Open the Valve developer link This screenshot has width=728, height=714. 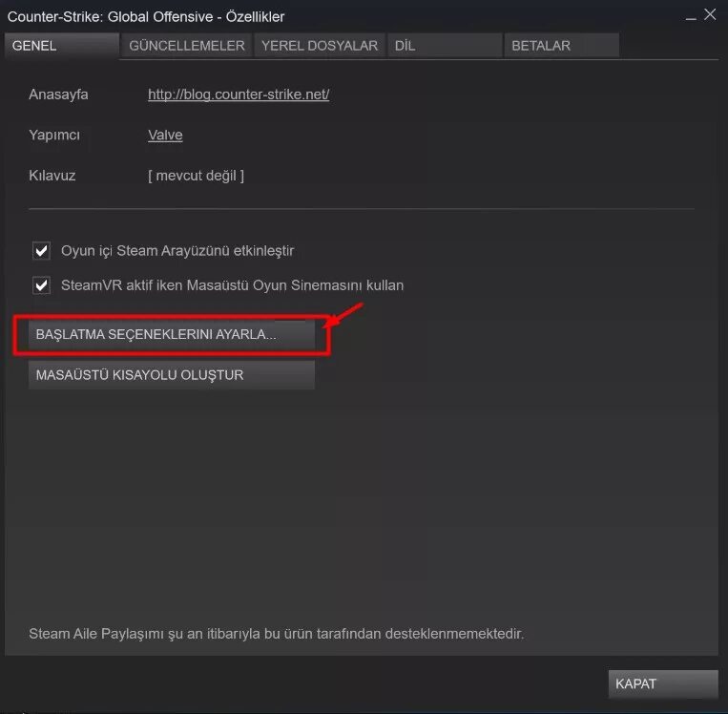[165, 135]
